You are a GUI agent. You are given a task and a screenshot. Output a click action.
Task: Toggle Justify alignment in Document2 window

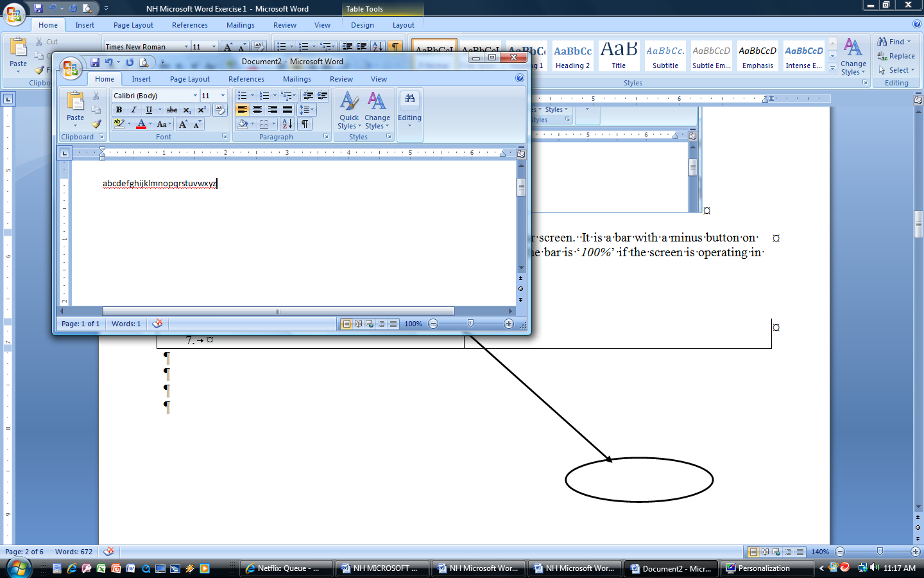[x=287, y=110]
